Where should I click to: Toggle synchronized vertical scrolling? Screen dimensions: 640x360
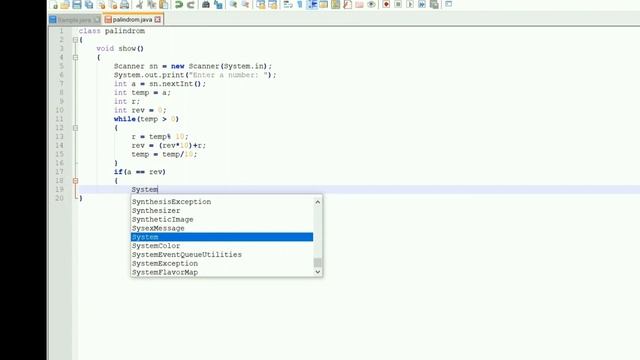(x=261, y=4)
